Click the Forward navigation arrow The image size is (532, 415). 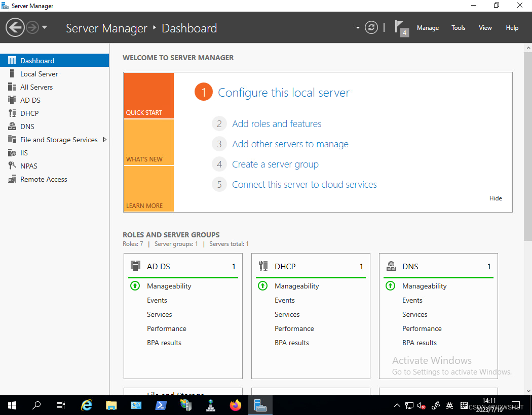tap(32, 27)
